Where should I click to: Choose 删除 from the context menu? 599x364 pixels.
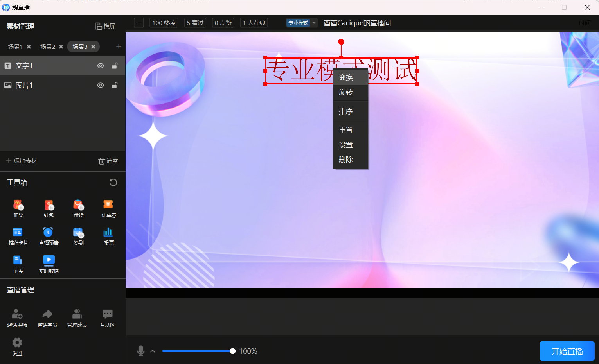(345, 160)
